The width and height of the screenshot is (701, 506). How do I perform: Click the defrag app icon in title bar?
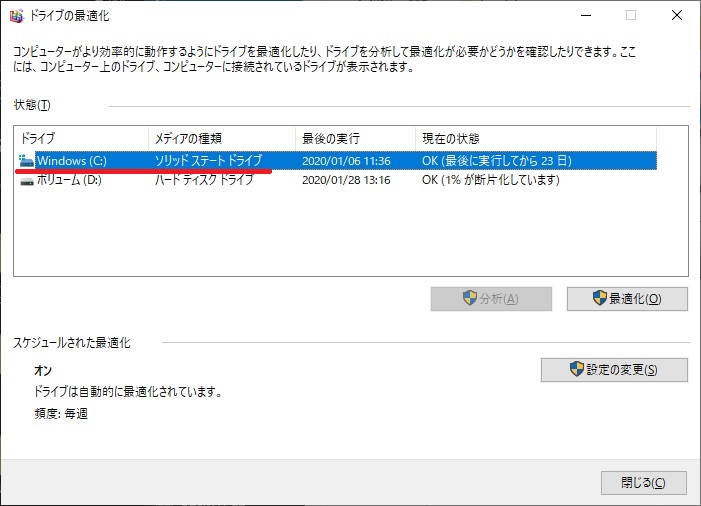tap(17, 16)
